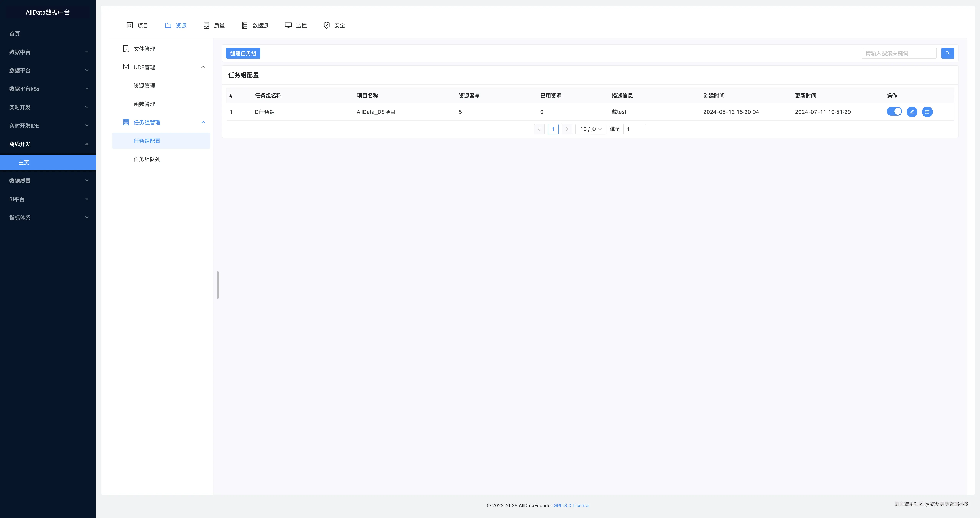Focus the search keyword input field
This screenshot has width=980, height=518.
point(899,53)
